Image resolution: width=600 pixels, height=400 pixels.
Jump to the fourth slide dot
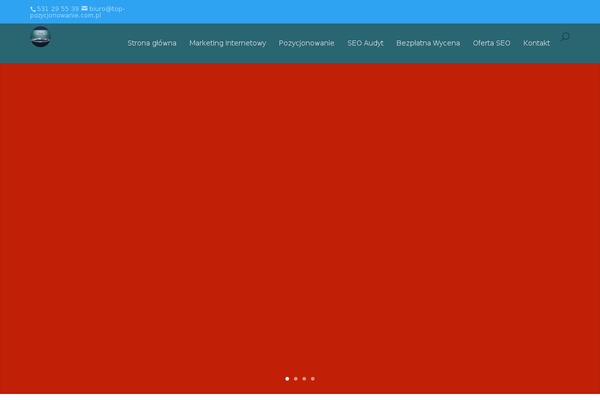313,379
